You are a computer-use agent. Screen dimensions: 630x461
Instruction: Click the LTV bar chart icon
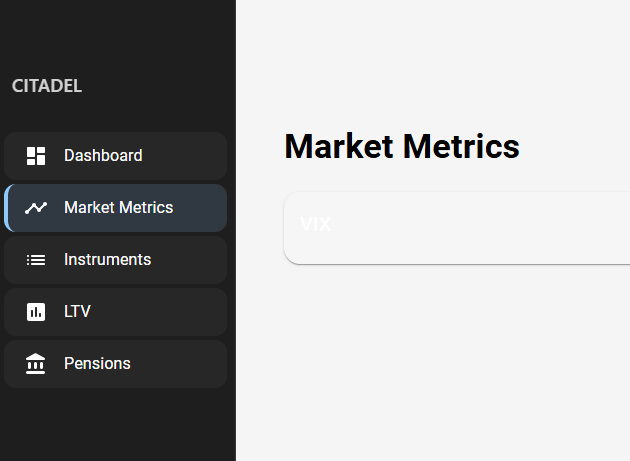coord(36,312)
